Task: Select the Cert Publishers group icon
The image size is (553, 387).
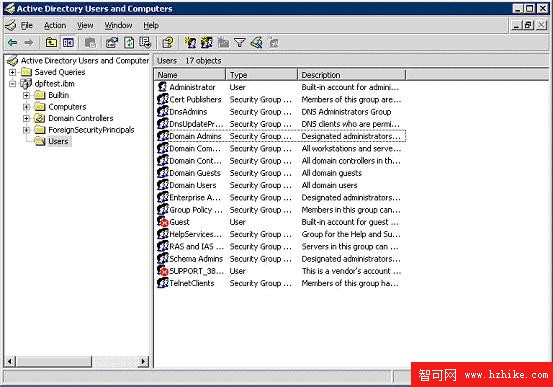Action: click(163, 99)
